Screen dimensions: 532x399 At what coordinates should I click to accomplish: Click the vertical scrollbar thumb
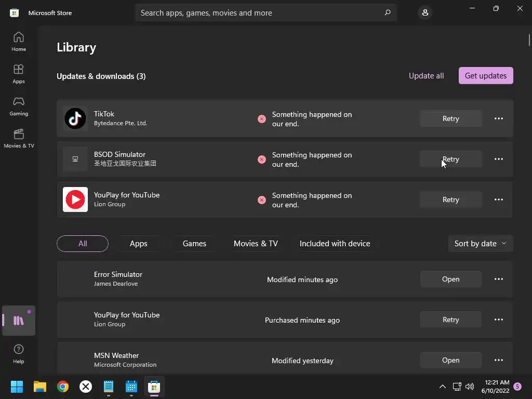pyautogui.click(x=529, y=39)
